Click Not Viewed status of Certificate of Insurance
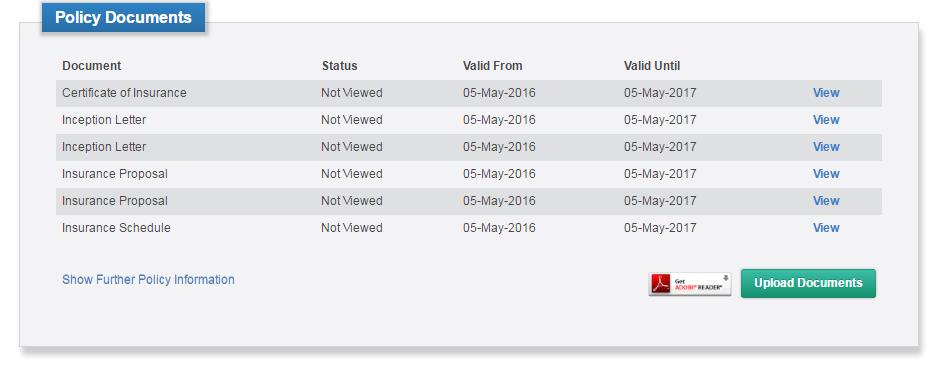Viewport: 928px width, 366px height. point(352,93)
